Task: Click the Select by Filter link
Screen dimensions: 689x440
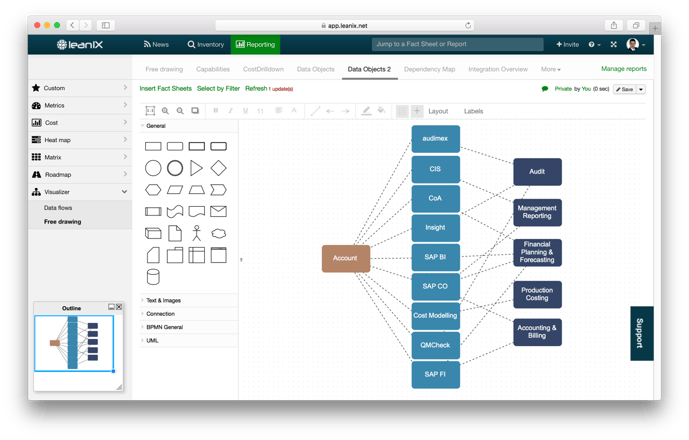Action: (x=218, y=88)
